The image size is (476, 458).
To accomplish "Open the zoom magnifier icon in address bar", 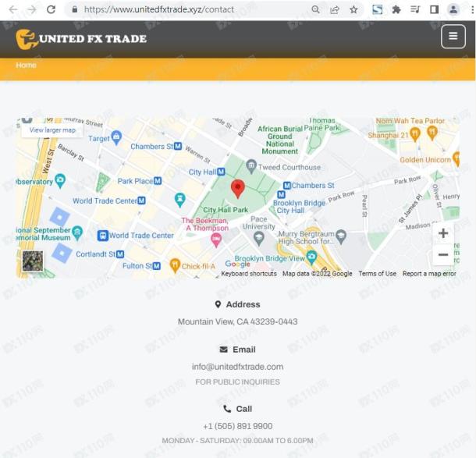I will coord(316,9).
